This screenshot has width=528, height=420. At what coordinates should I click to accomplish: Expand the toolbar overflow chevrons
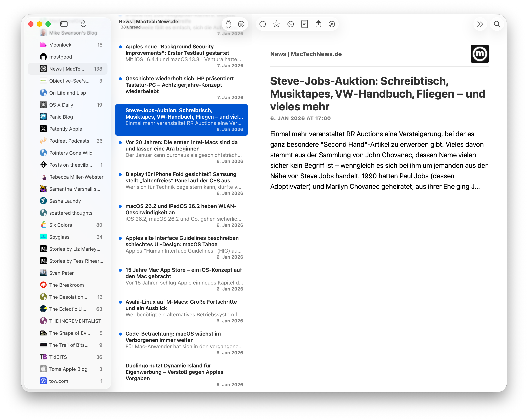(x=480, y=24)
